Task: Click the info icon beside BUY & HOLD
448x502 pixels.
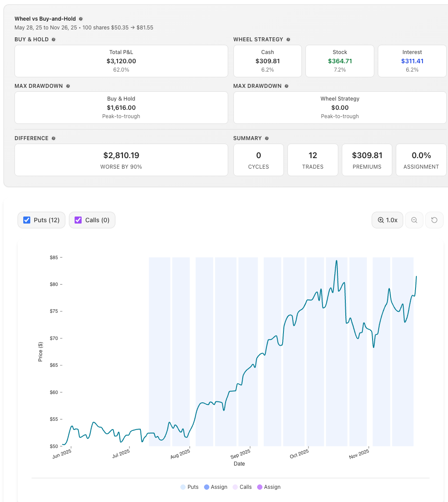Action: 54,39
